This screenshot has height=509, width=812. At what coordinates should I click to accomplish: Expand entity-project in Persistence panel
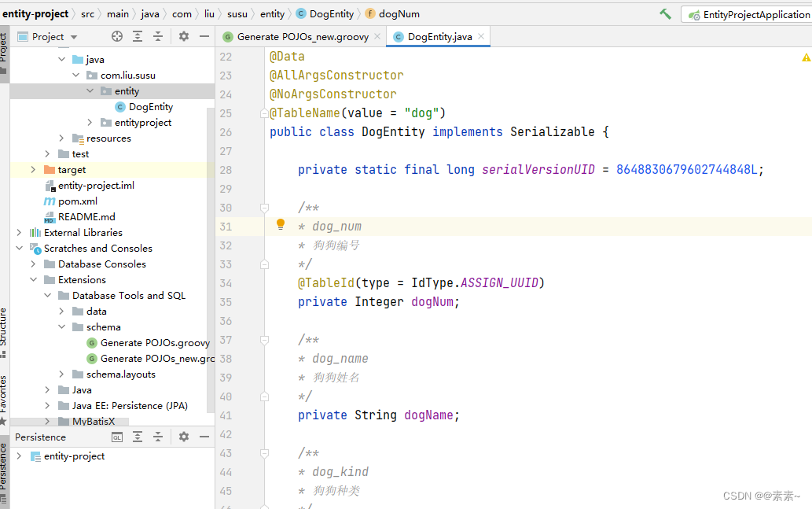(x=19, y=456)
